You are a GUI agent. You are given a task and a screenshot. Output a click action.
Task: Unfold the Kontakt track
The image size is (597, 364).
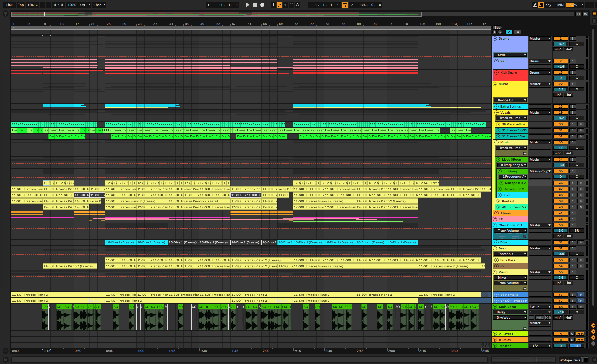click(498, 201)
